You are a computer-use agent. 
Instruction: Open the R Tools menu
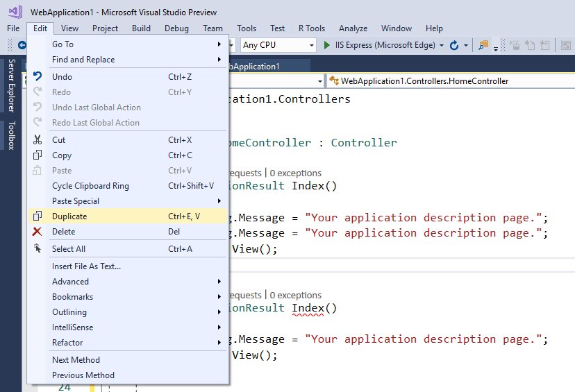point(312,28)
